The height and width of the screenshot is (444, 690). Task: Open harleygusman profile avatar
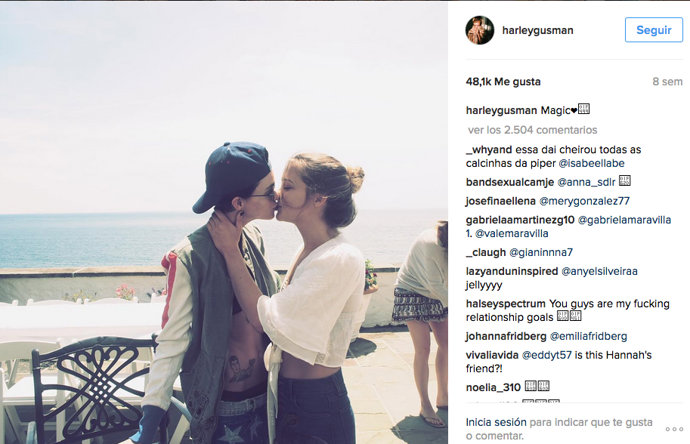[480, 30]
